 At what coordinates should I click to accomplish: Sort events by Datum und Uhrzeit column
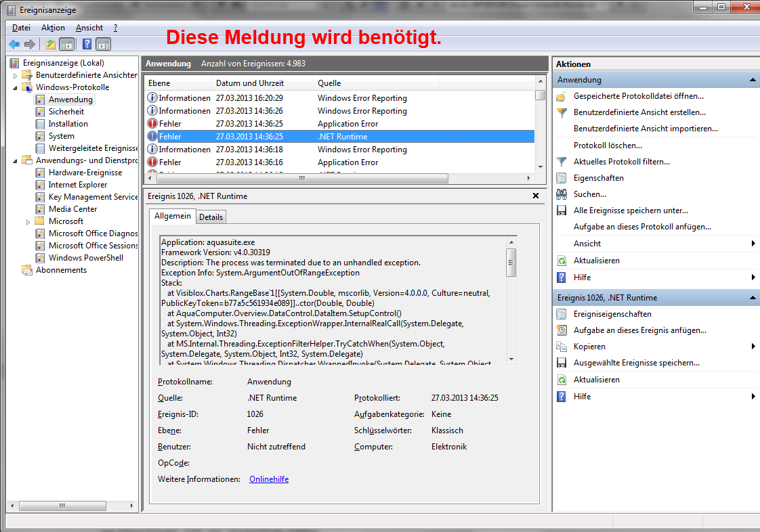coord(250,83)
